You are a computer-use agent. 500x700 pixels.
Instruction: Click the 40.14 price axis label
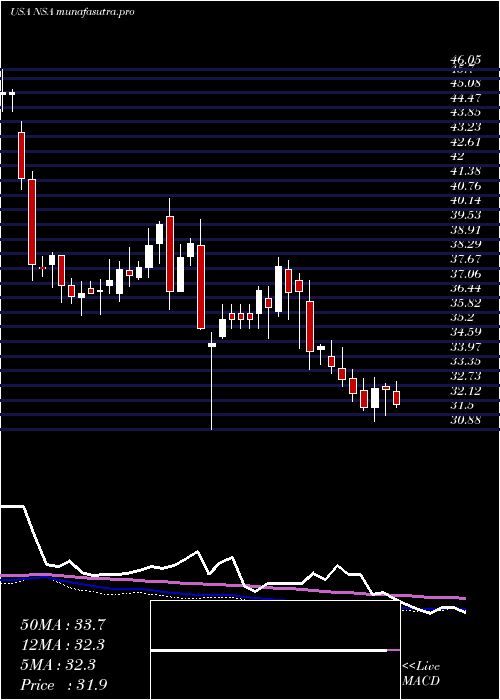point(465,200)
